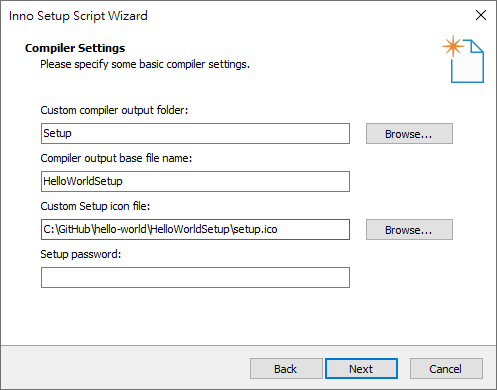Browse for a custom Setup icon file
The width and height of the screenshot is (497, 390).
(409, 230)
